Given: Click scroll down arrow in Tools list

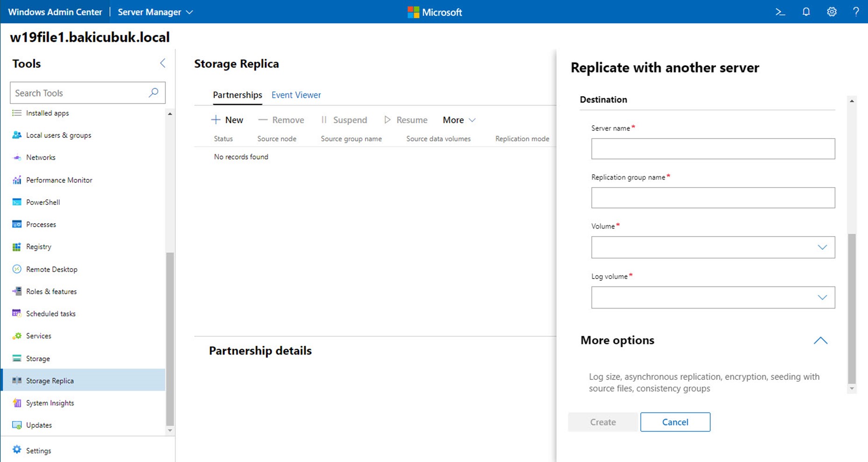Looking at the screenshot, I should click(x=170, y=430).
